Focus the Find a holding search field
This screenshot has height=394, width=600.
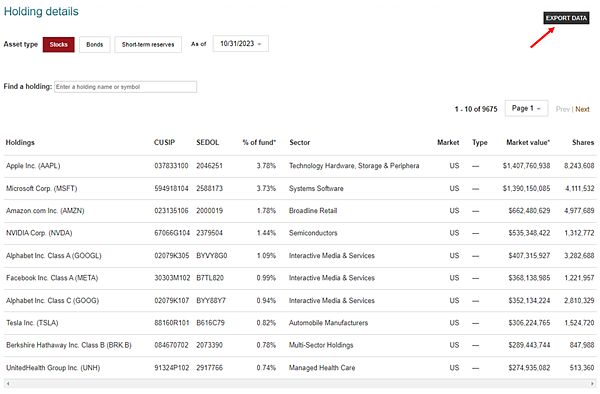[126, 87]
